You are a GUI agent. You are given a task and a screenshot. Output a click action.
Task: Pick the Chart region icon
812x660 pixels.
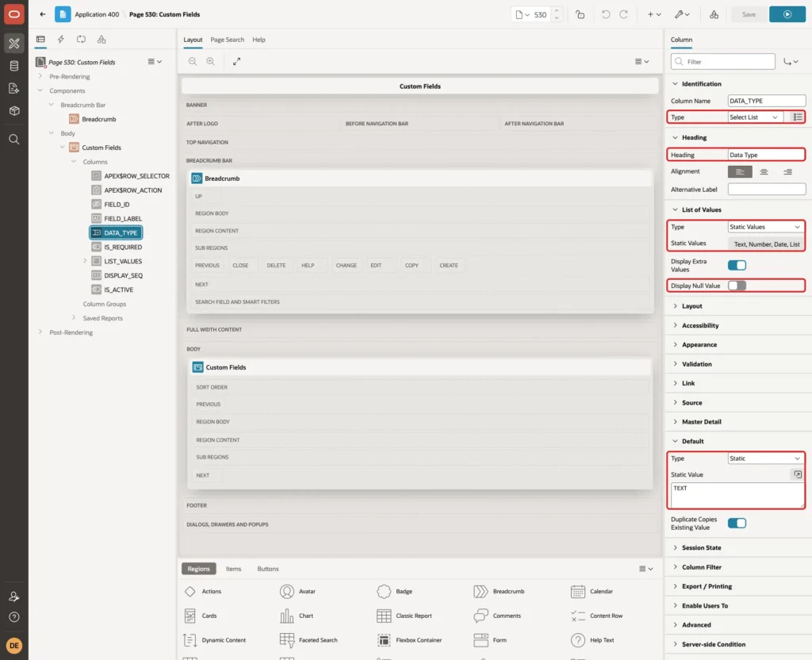pyautogui.click(x=287, y=616)
